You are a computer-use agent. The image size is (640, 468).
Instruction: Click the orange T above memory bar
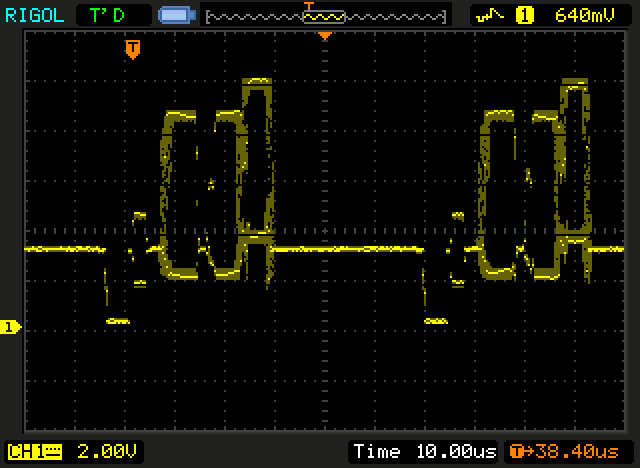tap(309, 5)
